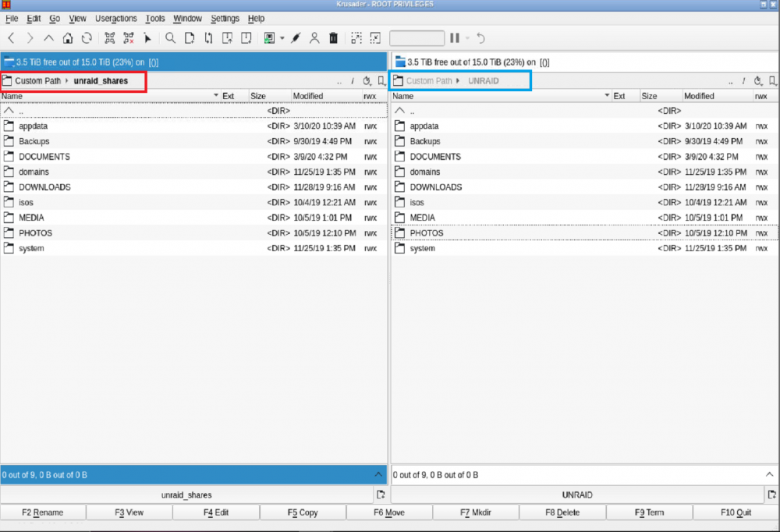Open the Help menu
The image size is (780, 532).
pyautogui.click(x=256, y=19)
